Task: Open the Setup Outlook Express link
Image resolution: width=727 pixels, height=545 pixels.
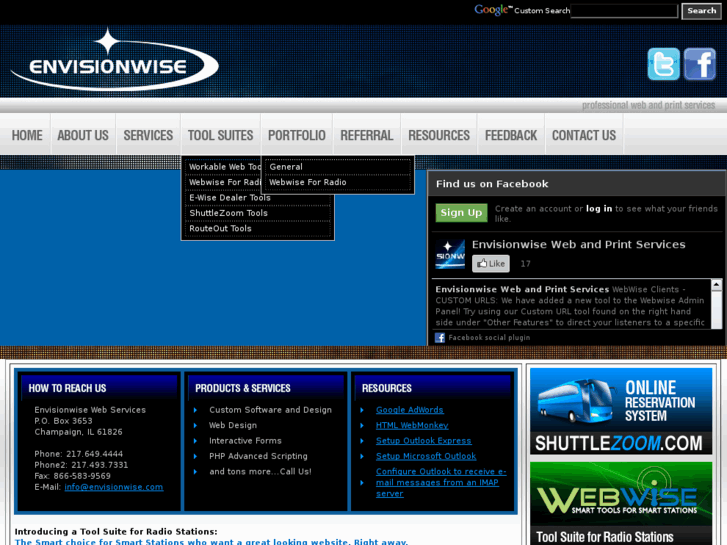Action: tap(423, 441)
